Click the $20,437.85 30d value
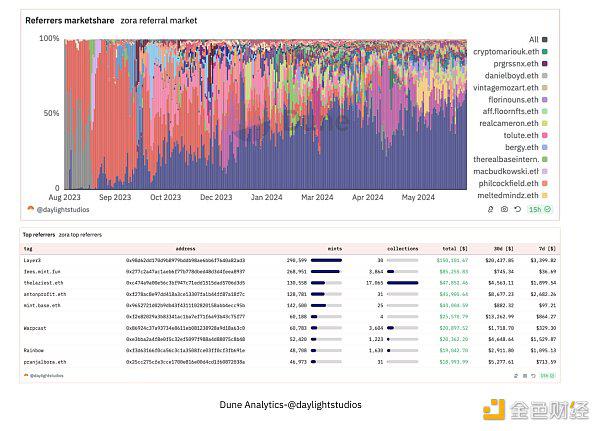 coord(500,260)
